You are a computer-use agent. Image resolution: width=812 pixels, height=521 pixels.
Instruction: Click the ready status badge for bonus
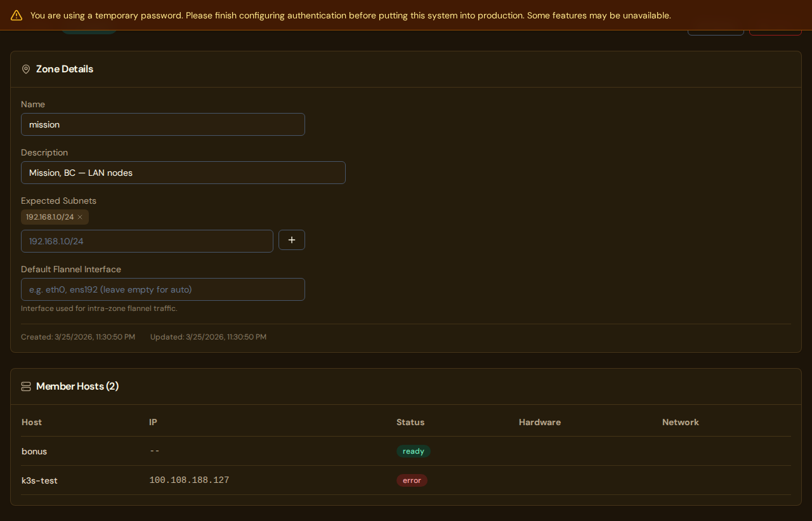pos(413,451)
